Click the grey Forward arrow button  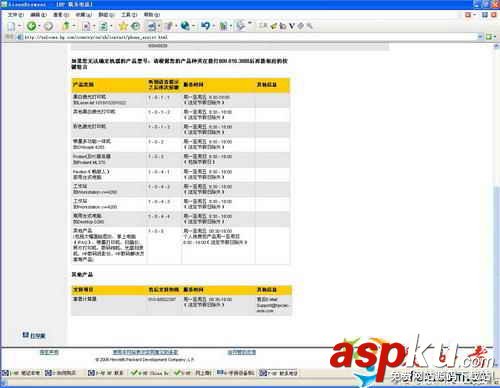point(49,26)
